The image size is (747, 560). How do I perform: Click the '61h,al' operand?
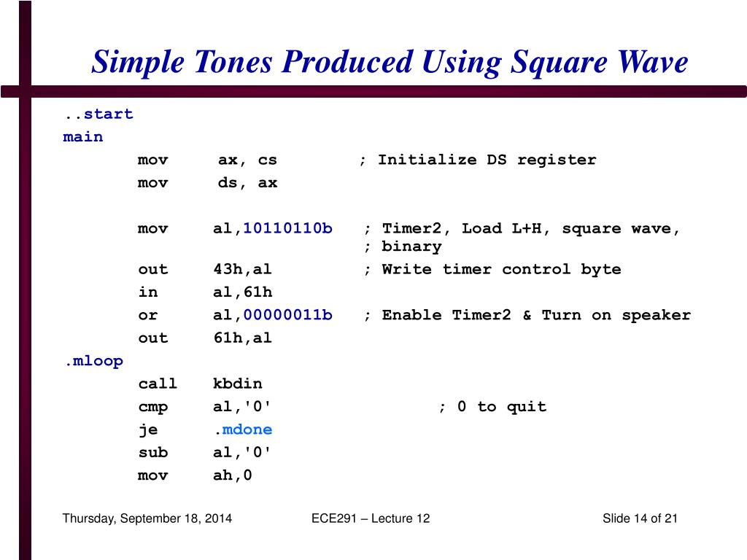click(x=242, y=338)
